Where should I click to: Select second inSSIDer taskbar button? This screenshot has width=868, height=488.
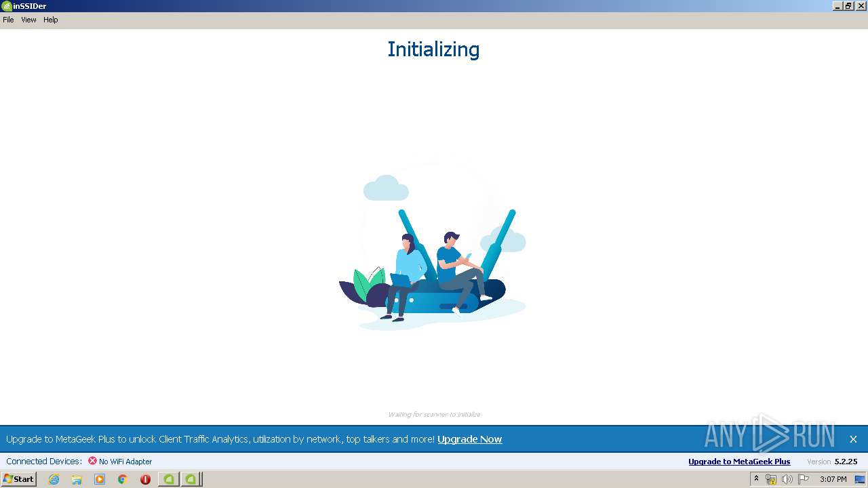click(191, 479)
